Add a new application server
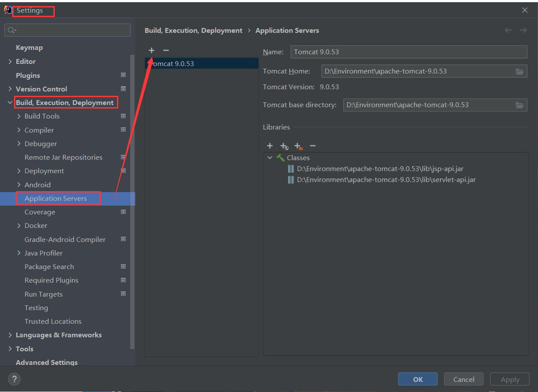 coord(151,50)
